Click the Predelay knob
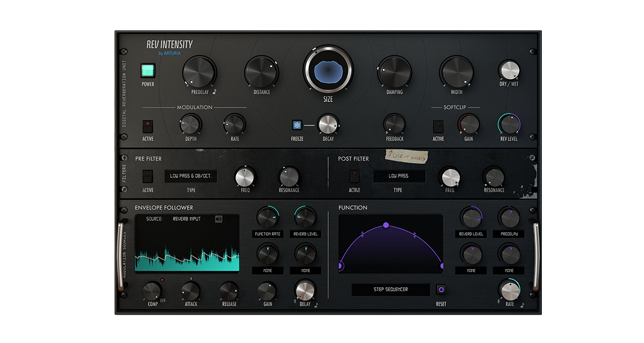Viewport: 644px width, 343px height. pyautogui.click(x=199, y=73)
